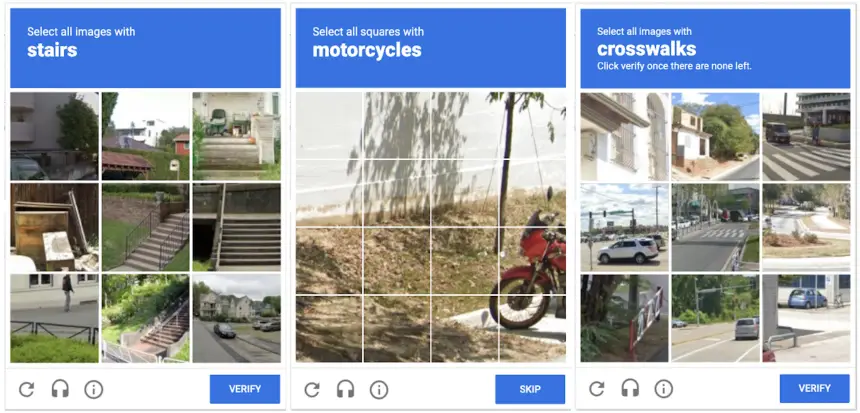This screenshot has height=413, width=860.
Task: Open info icon in crosswalks challenge
Action: [x=664, y=389]
